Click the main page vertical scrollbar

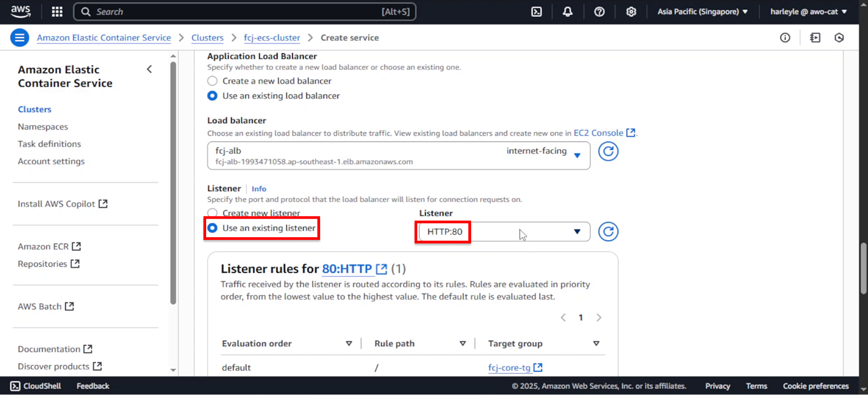click(863, 268)
